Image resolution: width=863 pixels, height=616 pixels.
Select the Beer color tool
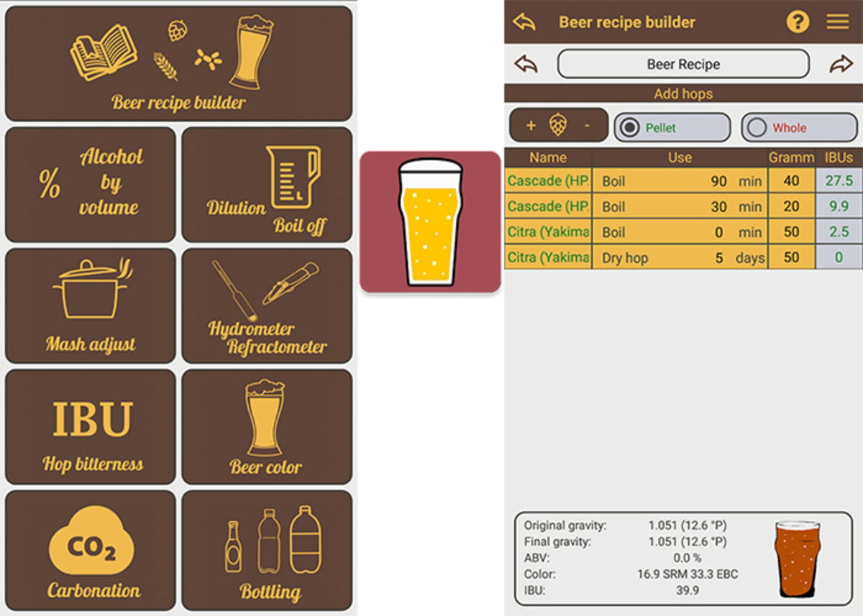(x=267, y=426)
